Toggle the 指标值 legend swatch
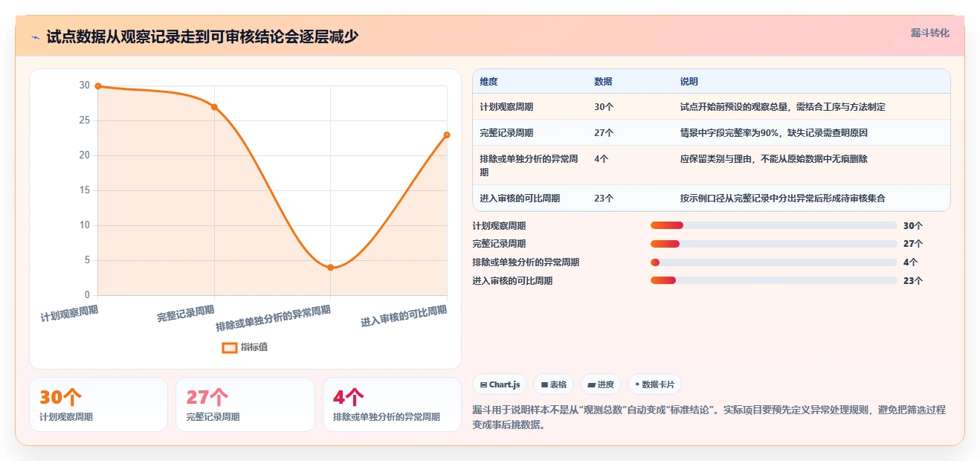The height and width of the screenshot is (461, 980). pyautogui.click(x=230, y=347)
